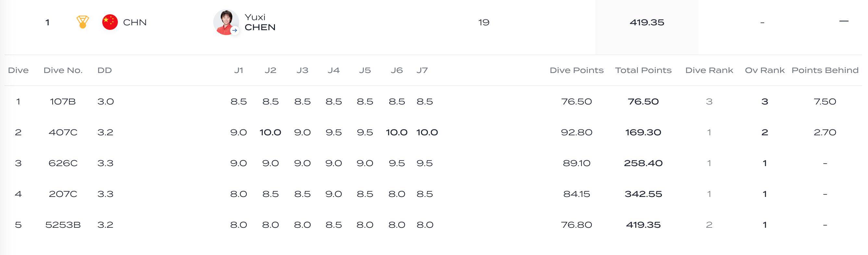Viewport: 868px width, 255px height.
Task: Click the gold medal icon
Action: (82, 22)
